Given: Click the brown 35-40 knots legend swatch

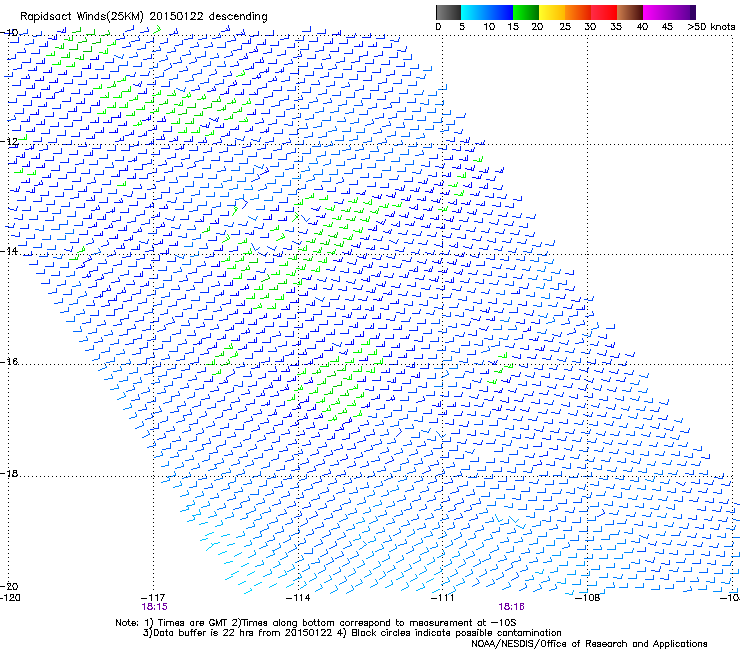Looking at the screenshot, I should coord(630,12).
